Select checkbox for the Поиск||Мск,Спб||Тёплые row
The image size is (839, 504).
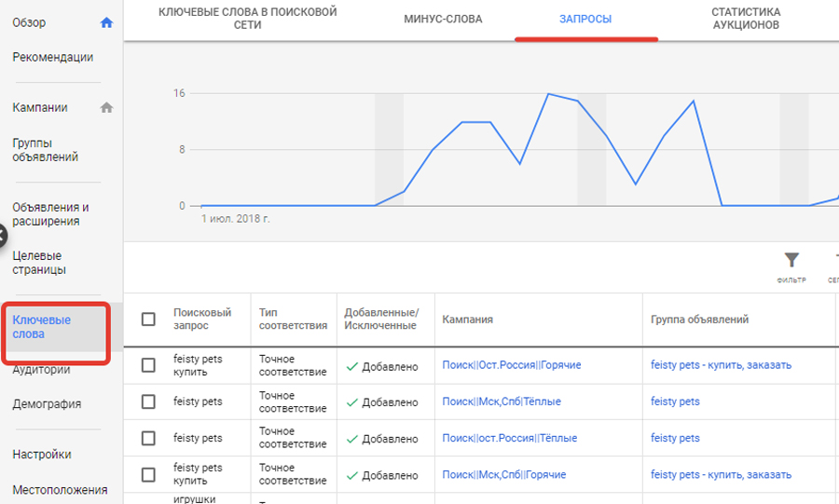148,402
